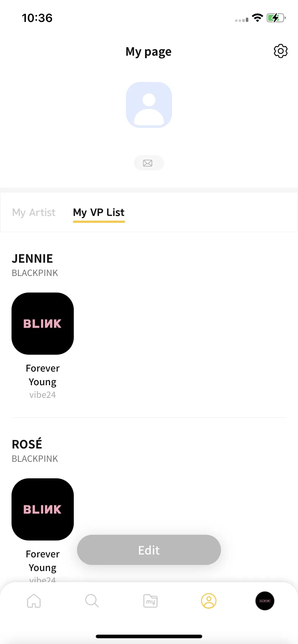Tap Forever Young label under ROSÉ

click(43, 561)
